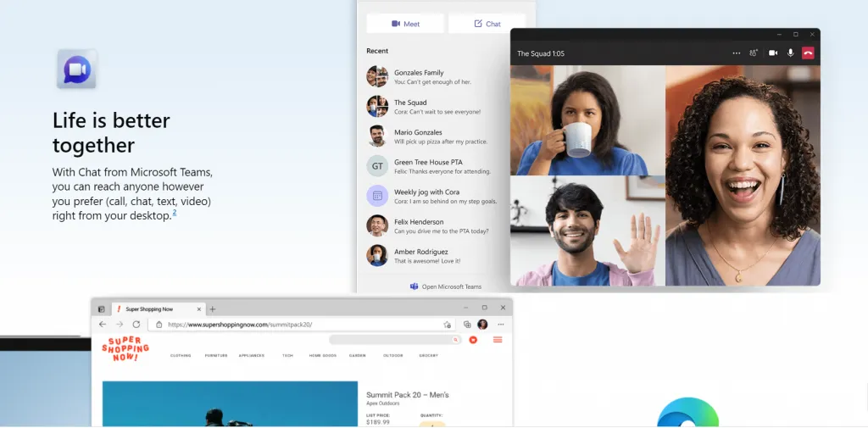Open a new browser tab with plus
The height and width of the screenshot is (428, 868).
pyautogui.click(x=213, y=309)
